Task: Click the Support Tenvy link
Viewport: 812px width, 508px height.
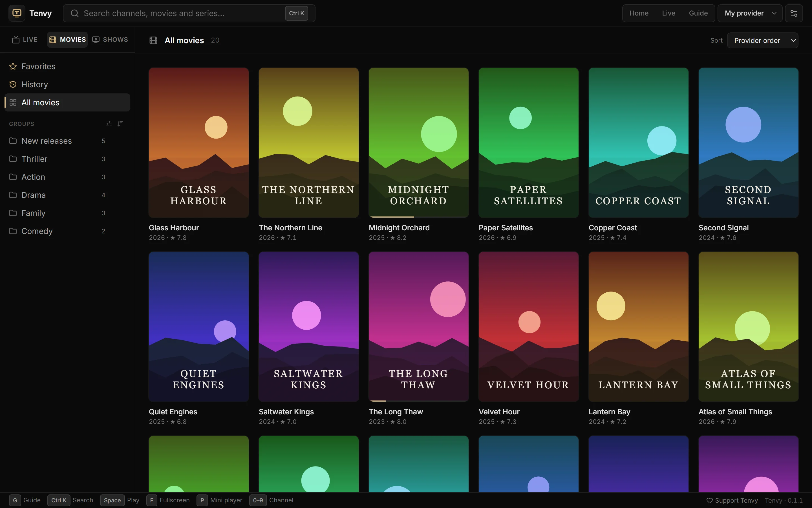Action: tap(732, 501)
